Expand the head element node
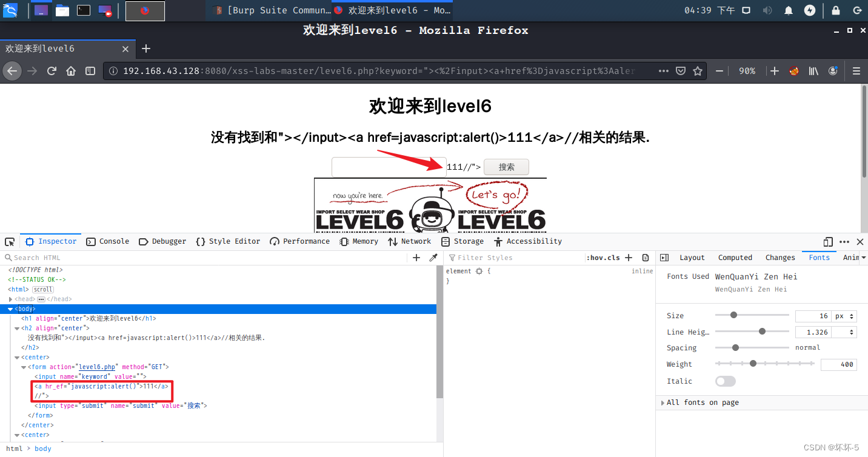This screenshot has height=457, width=868. point(11,299)
